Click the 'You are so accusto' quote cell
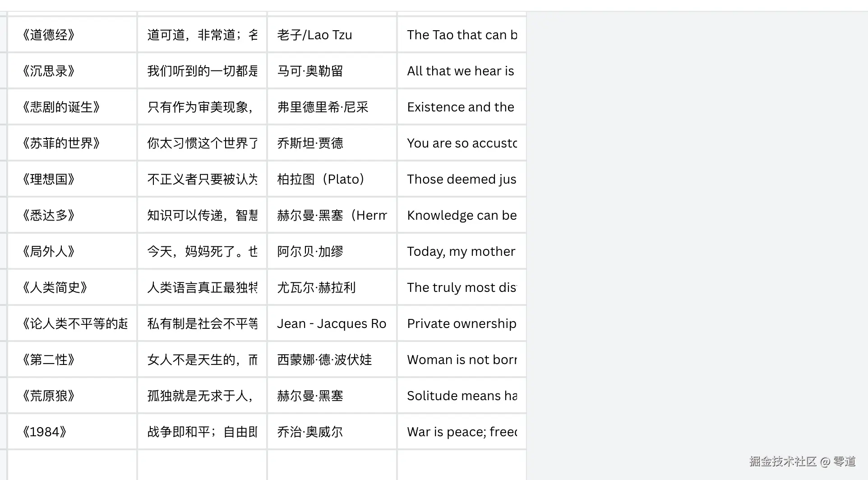The height and width of the screenshot is (480, 868). [x=462, y=143]
